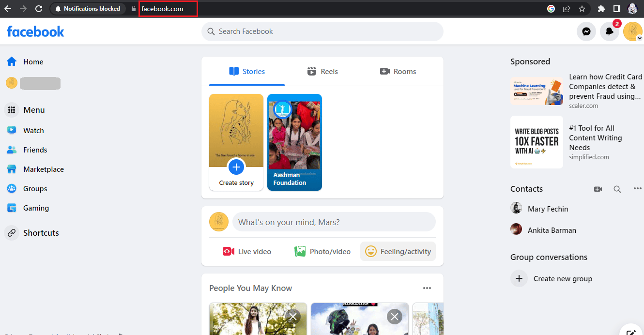644x335 pixels.
Task: Open the simplified.com sponsored ad
Action: pos(576,142)
